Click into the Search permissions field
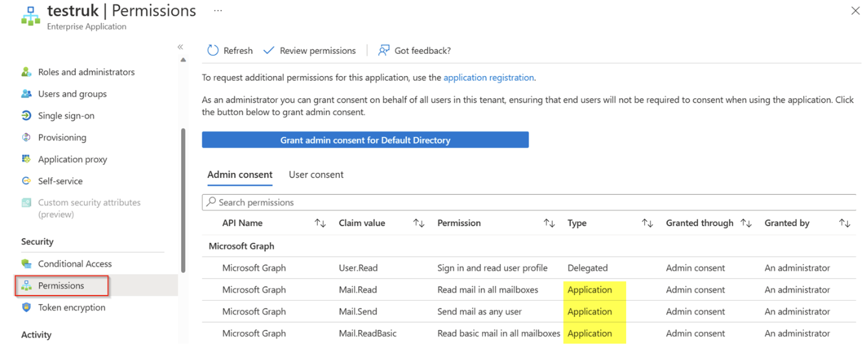 [529, 202]
